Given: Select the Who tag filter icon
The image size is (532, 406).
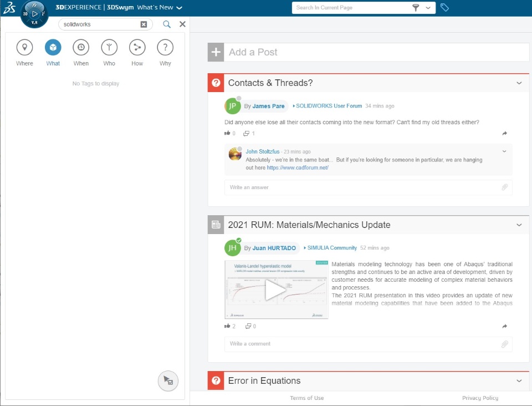Looking at the screenshot, I should coord(109,48).
